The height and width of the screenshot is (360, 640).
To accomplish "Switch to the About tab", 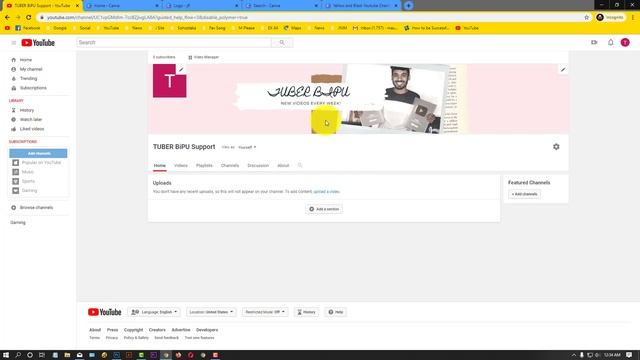I will coord(283,165).
